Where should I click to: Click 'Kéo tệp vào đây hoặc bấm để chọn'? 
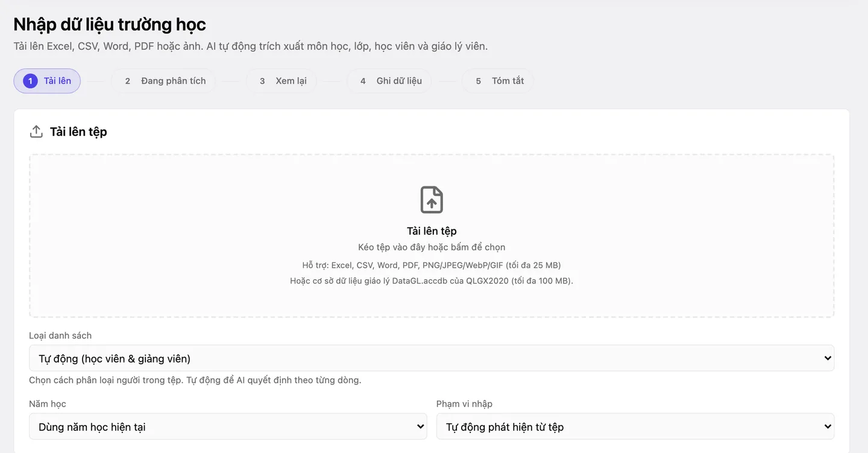coord(432,247)
